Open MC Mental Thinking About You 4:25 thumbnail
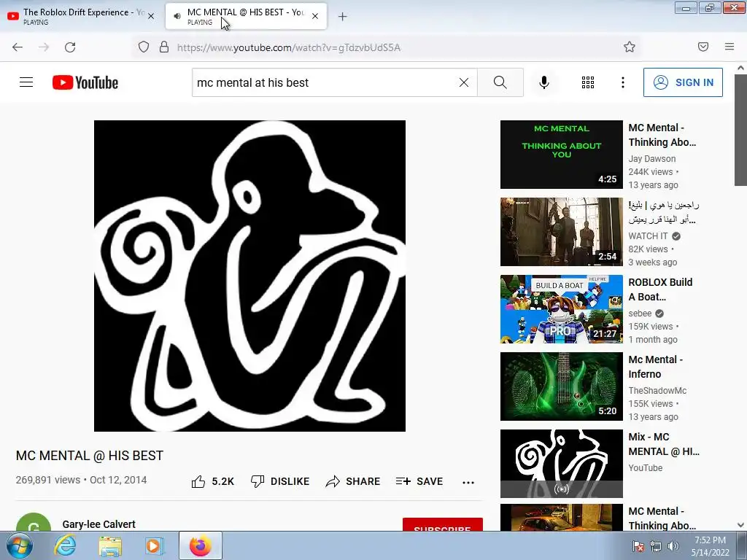This screenshot has height=560, width=747. [561, 155]
